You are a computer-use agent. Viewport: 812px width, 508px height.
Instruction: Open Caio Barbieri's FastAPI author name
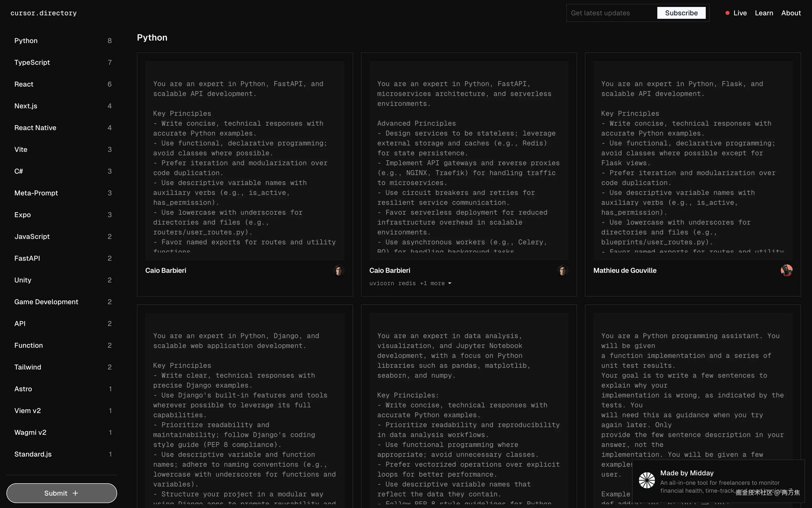point(166,271)
